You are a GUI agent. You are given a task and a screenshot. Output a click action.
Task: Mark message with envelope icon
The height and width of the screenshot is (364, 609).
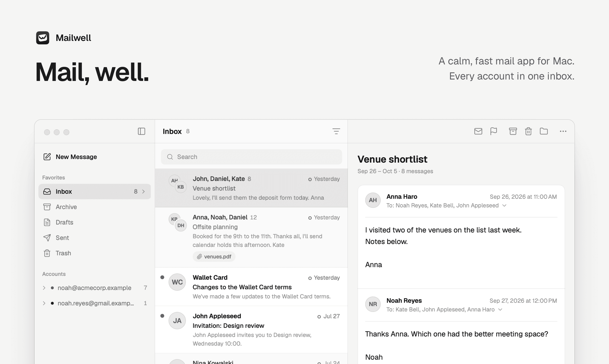point(478,131)
